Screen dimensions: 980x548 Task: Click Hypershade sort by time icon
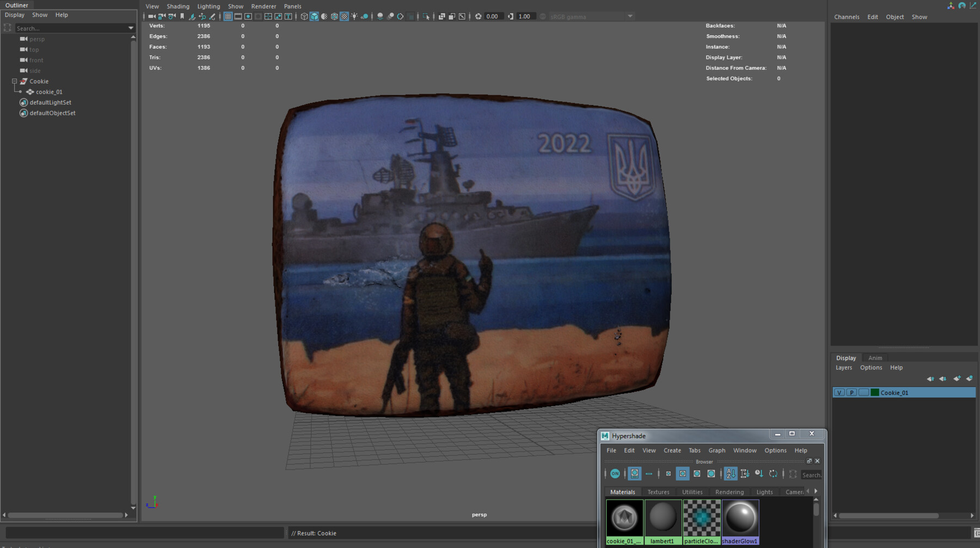pyautogui.click(x=759, y=474)
